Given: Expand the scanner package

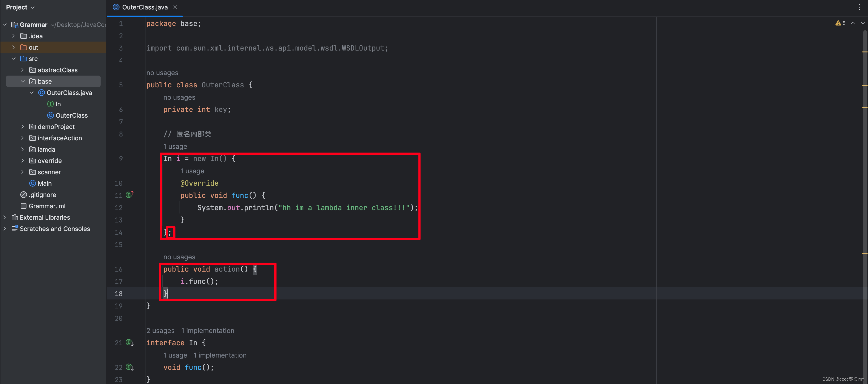Looking at the screenshot, I should (23, 172).
